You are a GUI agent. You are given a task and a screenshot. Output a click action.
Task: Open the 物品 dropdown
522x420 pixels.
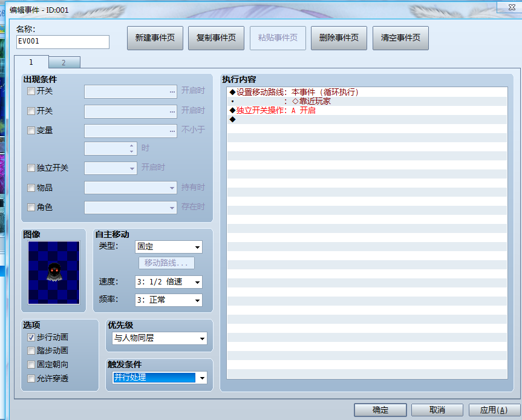[x=131, y=188]
